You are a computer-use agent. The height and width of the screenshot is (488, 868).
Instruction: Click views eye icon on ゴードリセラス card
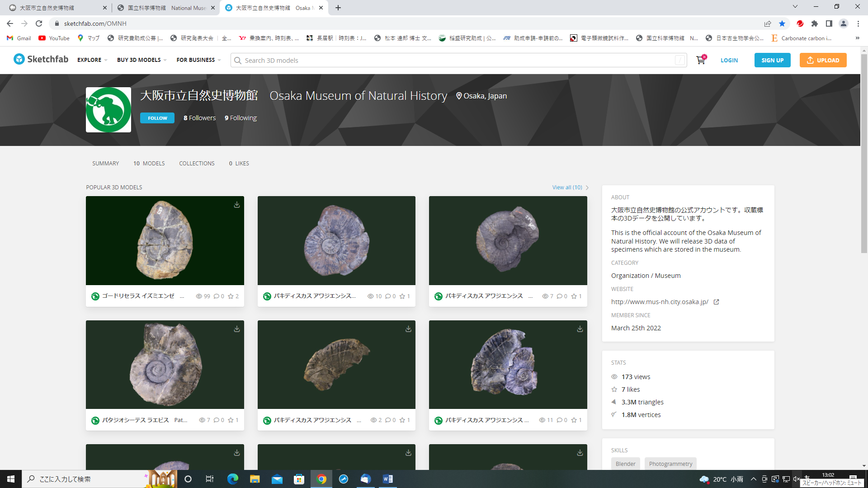pyautogui.click(x=199, y=296)
